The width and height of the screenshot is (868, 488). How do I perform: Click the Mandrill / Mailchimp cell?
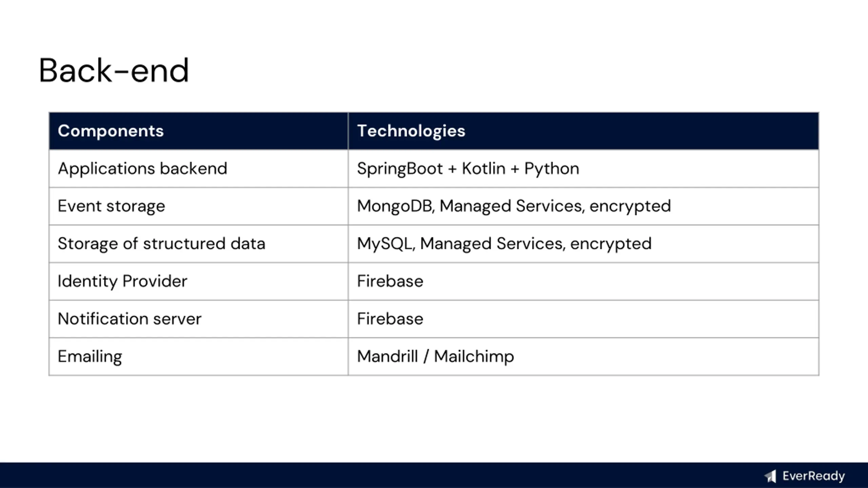pyautogui.click(x=583, y=357)
